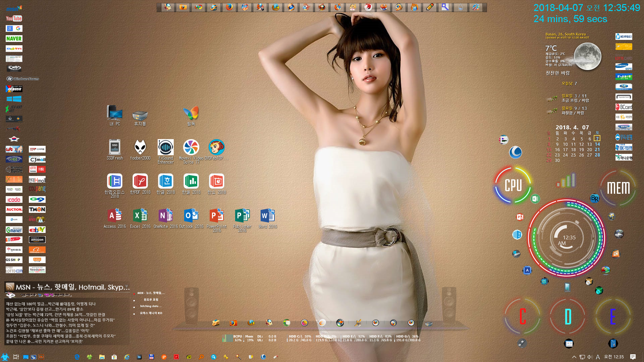Open the TMON shopping shortcut

point(37,209)
